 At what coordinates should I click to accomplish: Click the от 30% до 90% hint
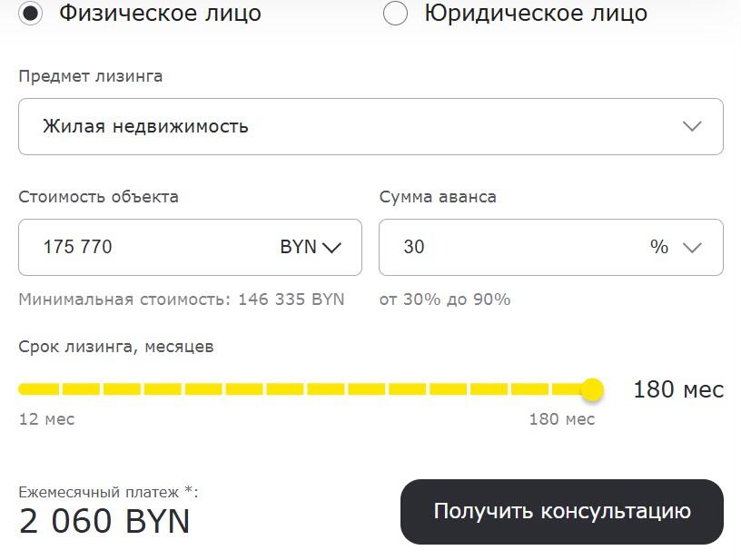pos(444,300)
